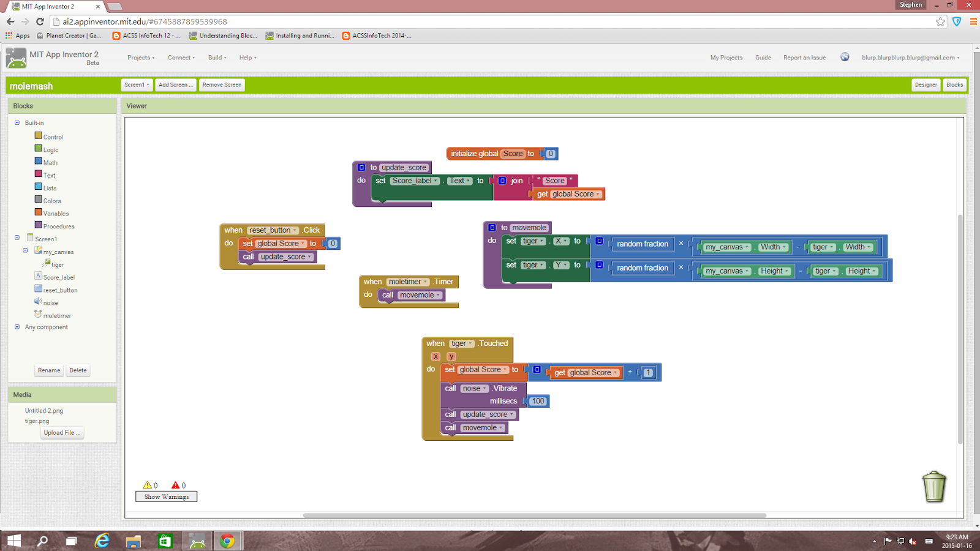Screen dimensions: 980x551
Task: Select the Variables blocks color icon
Action: (39, 212)
